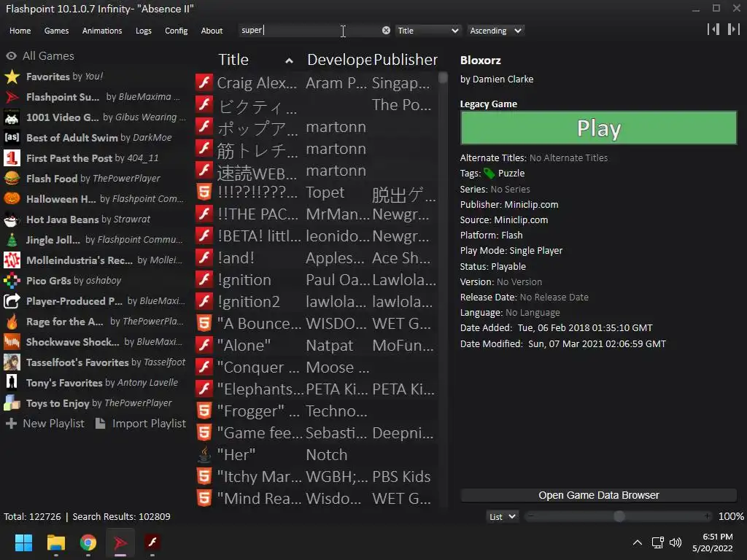Select the "Itchy Mar... game row
Image resolution: width=747 pixels, height=560 pixels.
[317, 477]
